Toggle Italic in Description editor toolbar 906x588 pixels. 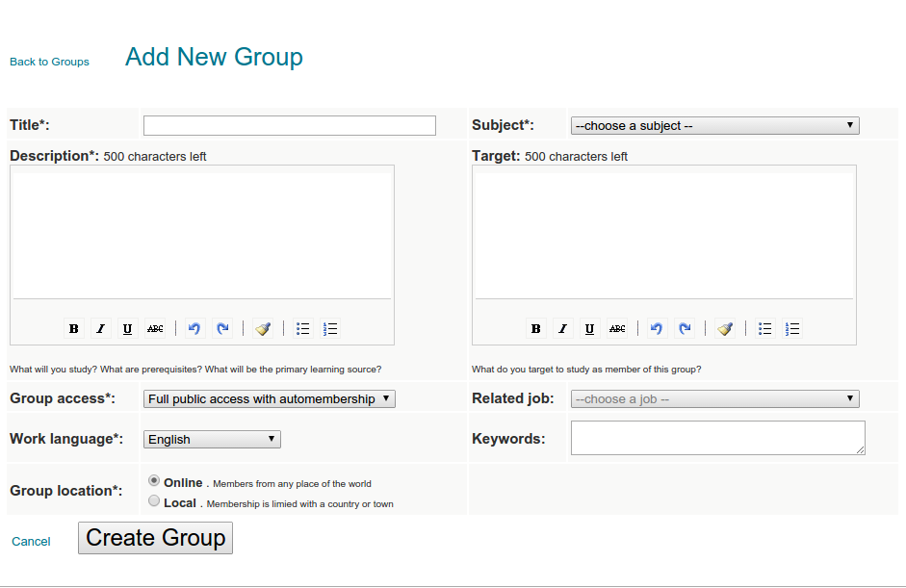click(x=100, y=329)
